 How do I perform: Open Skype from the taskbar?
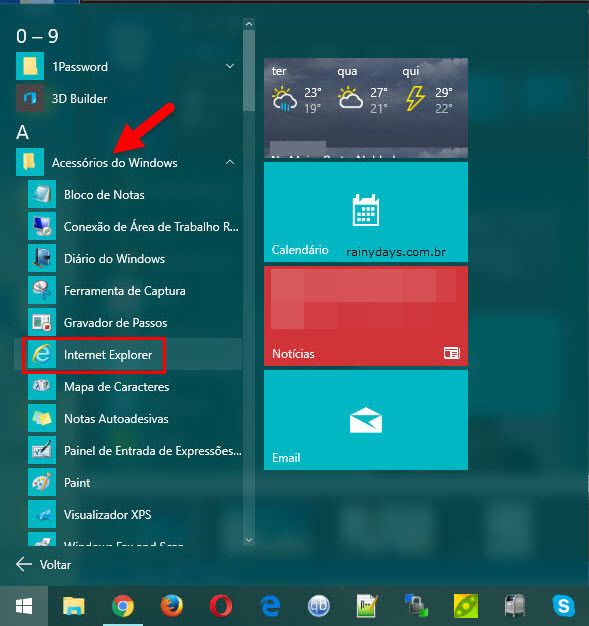tap(563, 606)
